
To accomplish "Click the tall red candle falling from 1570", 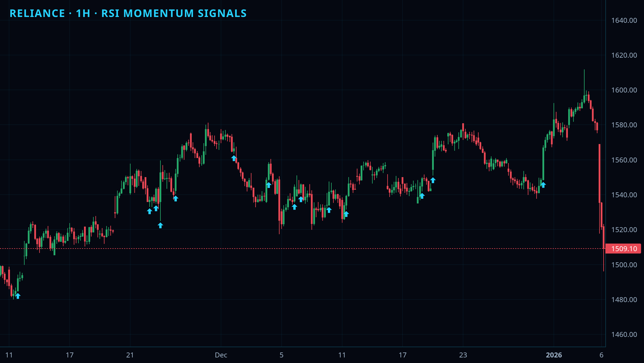I will 600,173.
